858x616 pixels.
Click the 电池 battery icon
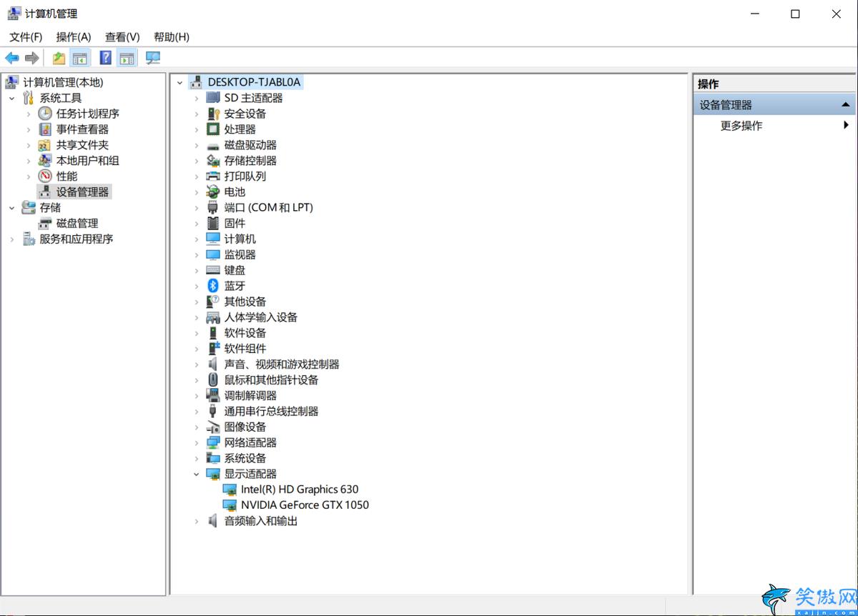(213, 192)
